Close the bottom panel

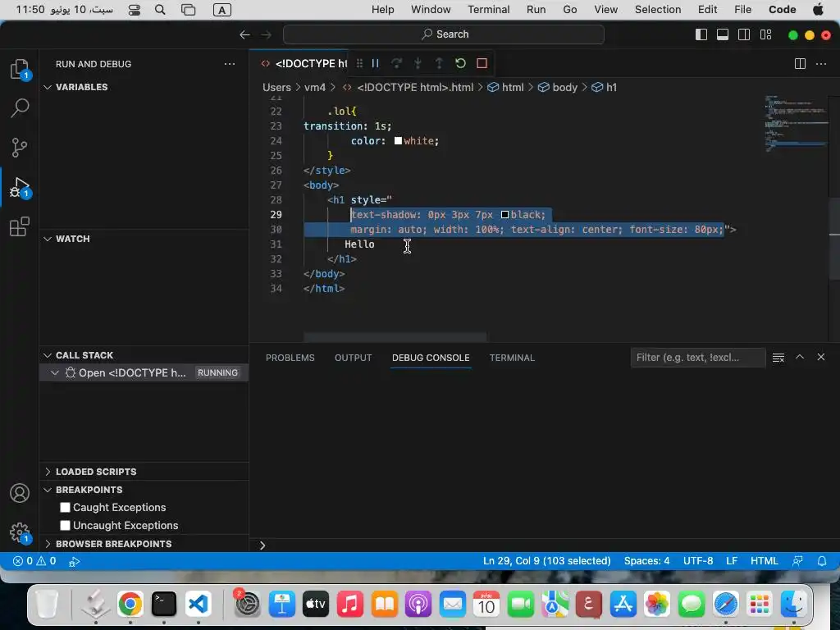pos(820,357)
